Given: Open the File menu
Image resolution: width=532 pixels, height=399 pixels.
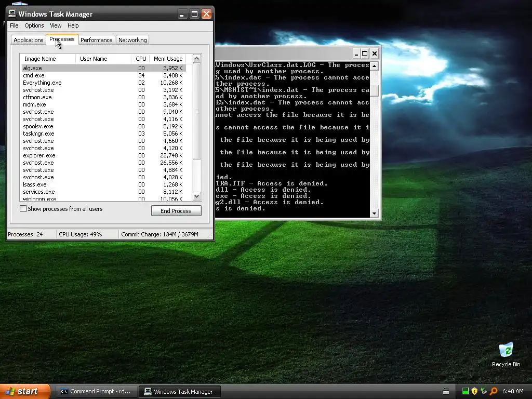Looking at the screenshot, I should coord(14,25).
